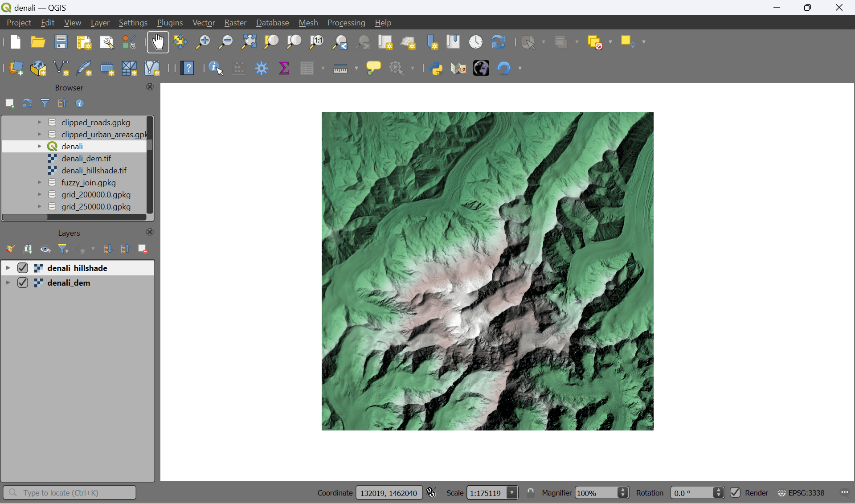
Task: Open the Processing menu
Action: tap(346, 23)
